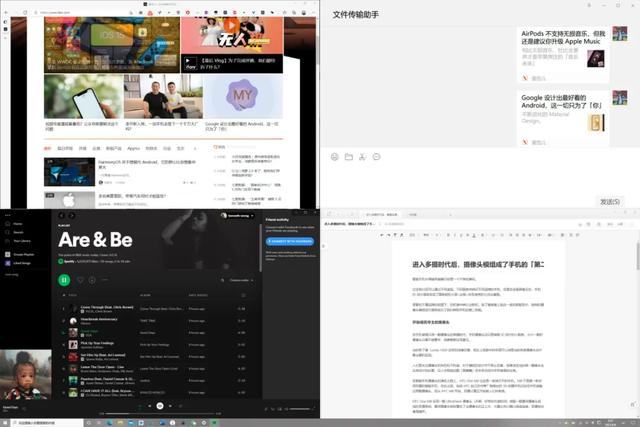Open the Windows Start menu
This screenshot has height=427, width=640.
point(5,423)
